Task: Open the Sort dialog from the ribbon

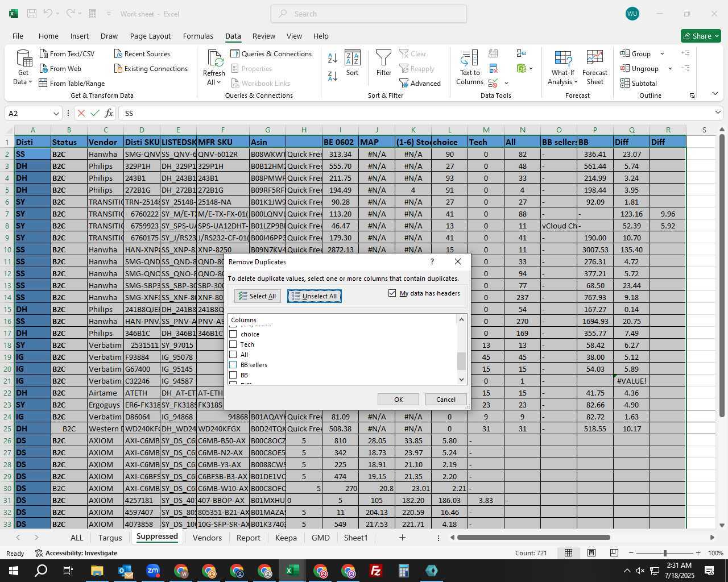Action: point(353,63)
